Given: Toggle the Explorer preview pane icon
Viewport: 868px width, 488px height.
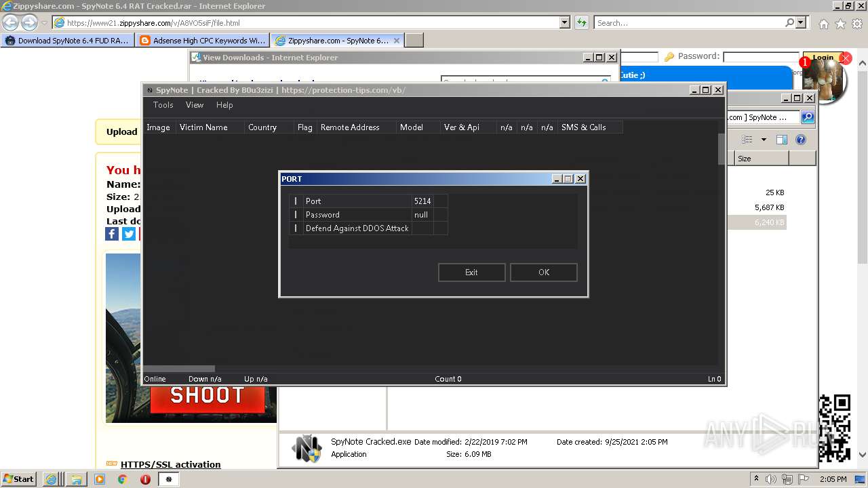Looking at the screenshot, I should pyautogui.click(x=782, y=140).
